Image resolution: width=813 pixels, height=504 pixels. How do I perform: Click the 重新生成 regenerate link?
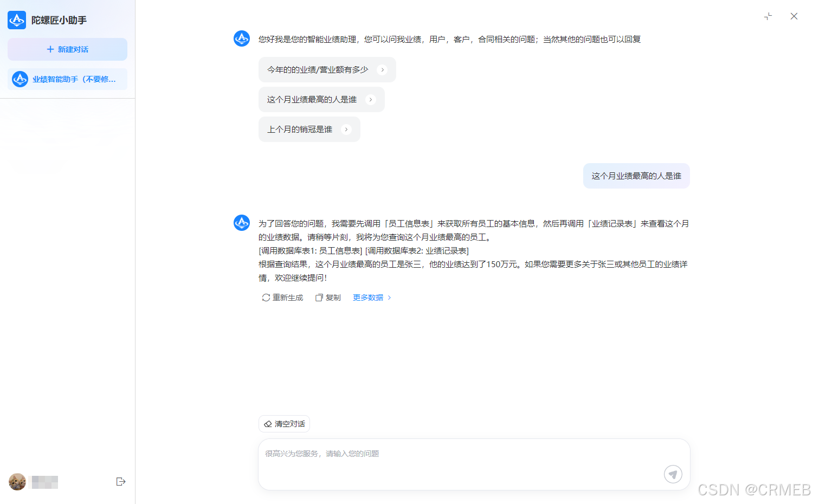coord(287,297)
